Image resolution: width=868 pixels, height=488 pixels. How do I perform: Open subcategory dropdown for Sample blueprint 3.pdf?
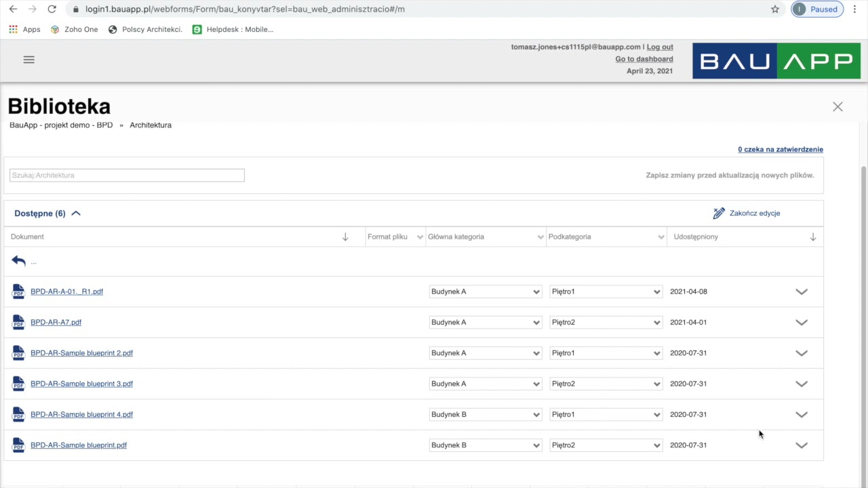(606, 384)
